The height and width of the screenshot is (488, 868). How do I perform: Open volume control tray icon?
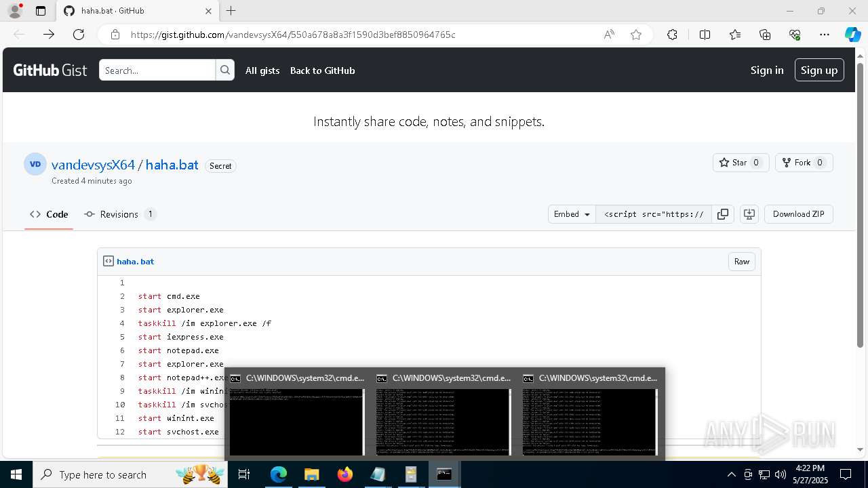781,474
